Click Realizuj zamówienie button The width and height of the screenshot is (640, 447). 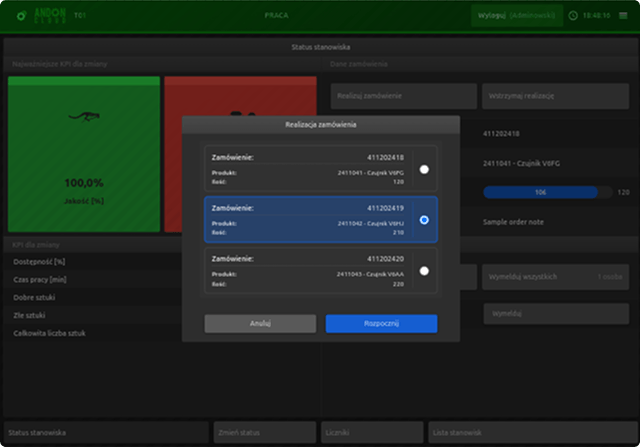(403, 96)
